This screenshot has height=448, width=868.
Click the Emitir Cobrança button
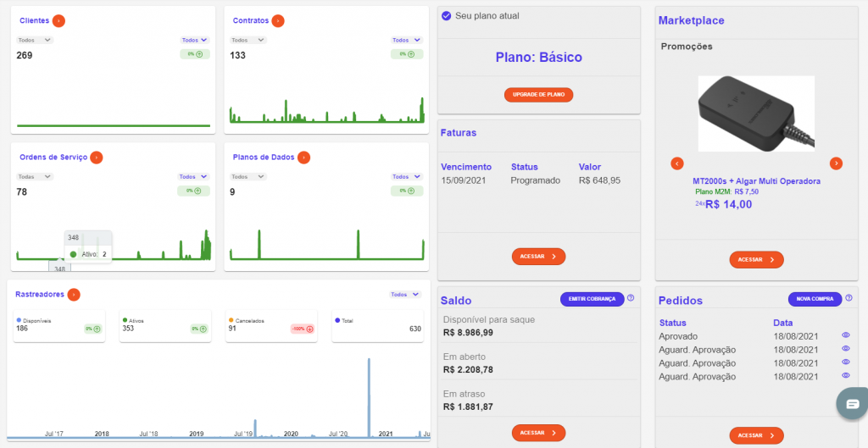pos(593,299)
